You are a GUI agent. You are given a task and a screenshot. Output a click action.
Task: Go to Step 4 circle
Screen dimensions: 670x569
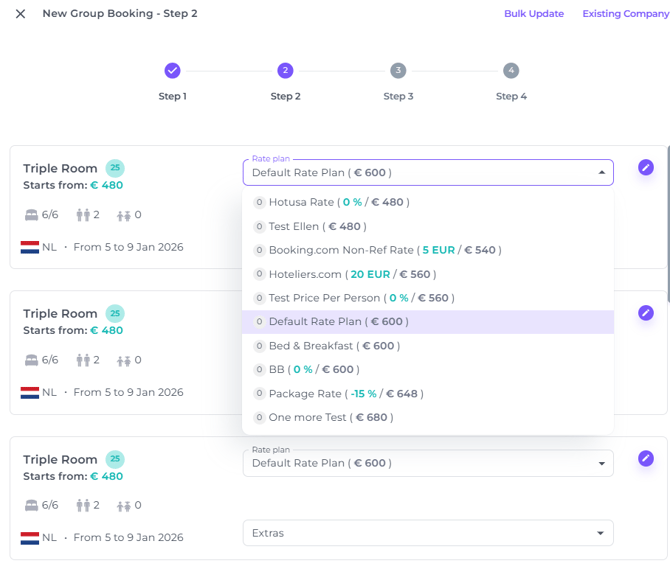(x=511, y=71)
